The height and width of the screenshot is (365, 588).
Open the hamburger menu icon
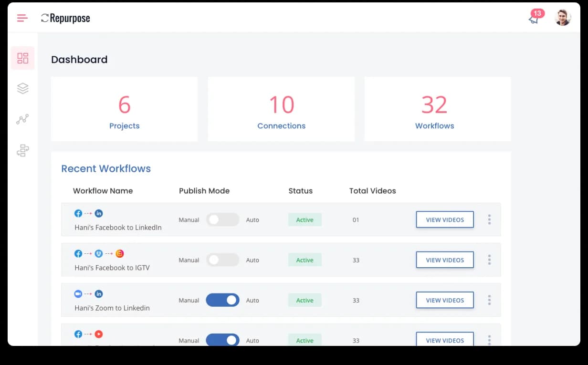pyautogui.click(x=22, y=18)
